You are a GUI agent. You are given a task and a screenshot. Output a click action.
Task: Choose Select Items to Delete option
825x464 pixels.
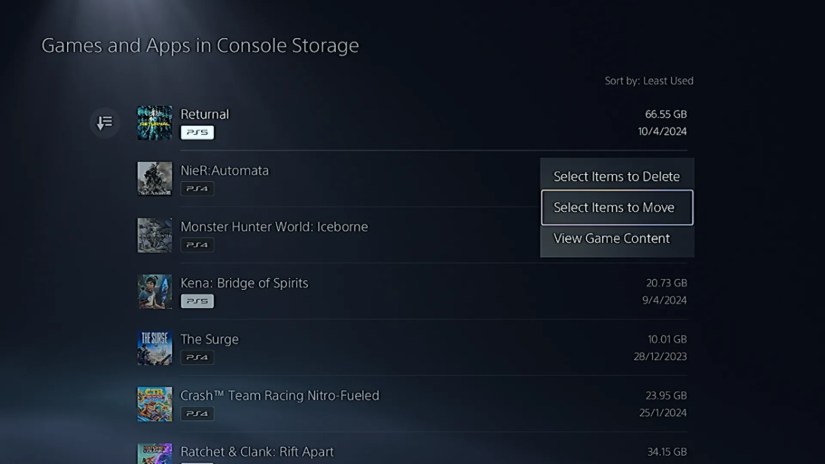pos(617,176)
